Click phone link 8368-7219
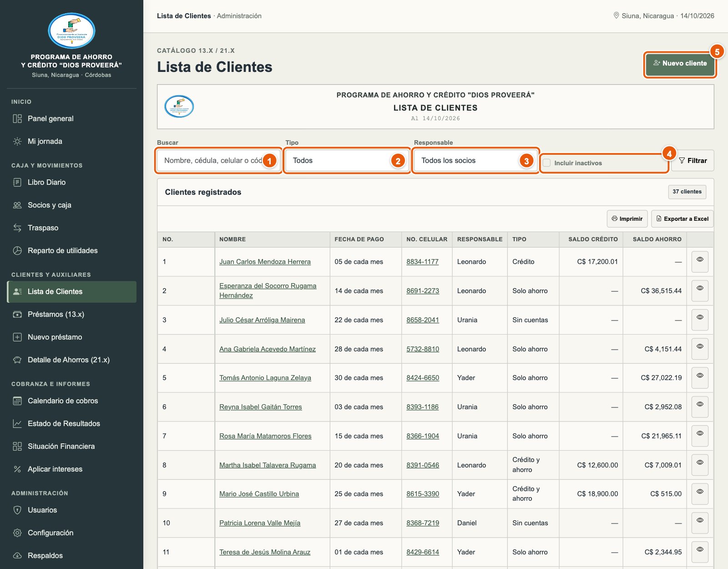Image resolution: width=728 pixels, height=569 pixels. pyautogui.click(x=423, y=523)
